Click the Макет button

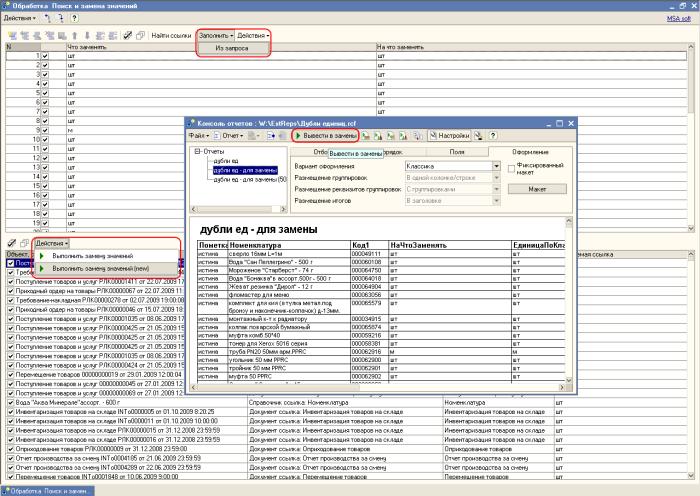pyautogui.click(x=537, y=189)
